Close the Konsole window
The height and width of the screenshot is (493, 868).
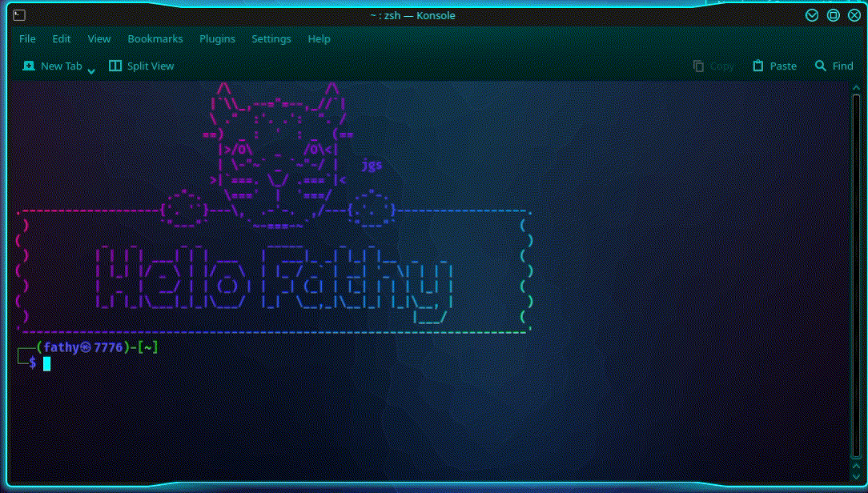(854, 15)
